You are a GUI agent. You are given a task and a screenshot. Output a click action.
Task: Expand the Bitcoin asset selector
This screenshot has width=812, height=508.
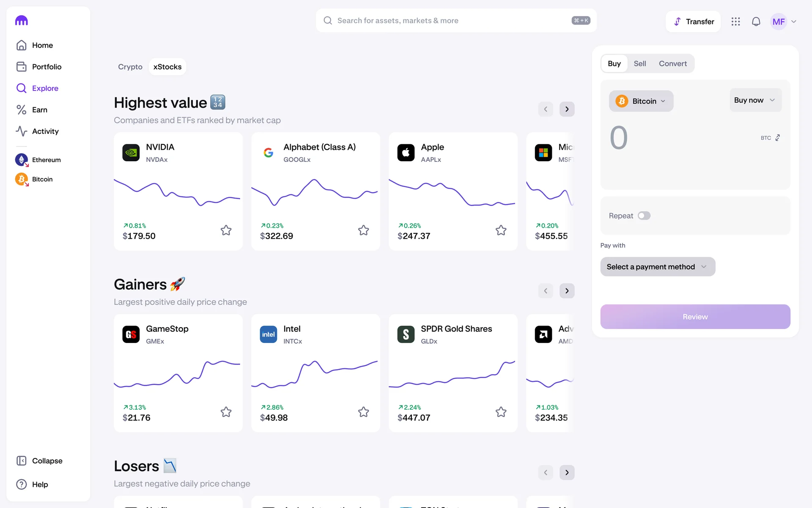click(641, 101)
